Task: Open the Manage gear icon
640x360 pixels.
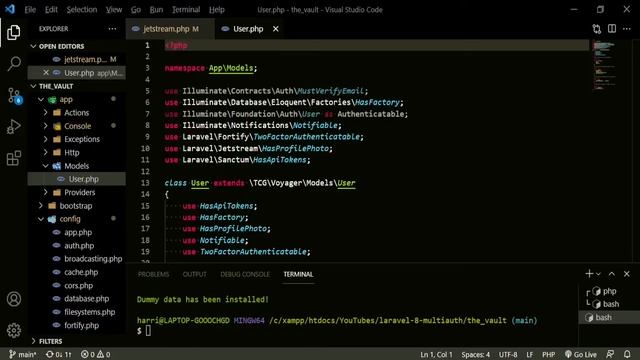Action: click(x=13, y=330)
